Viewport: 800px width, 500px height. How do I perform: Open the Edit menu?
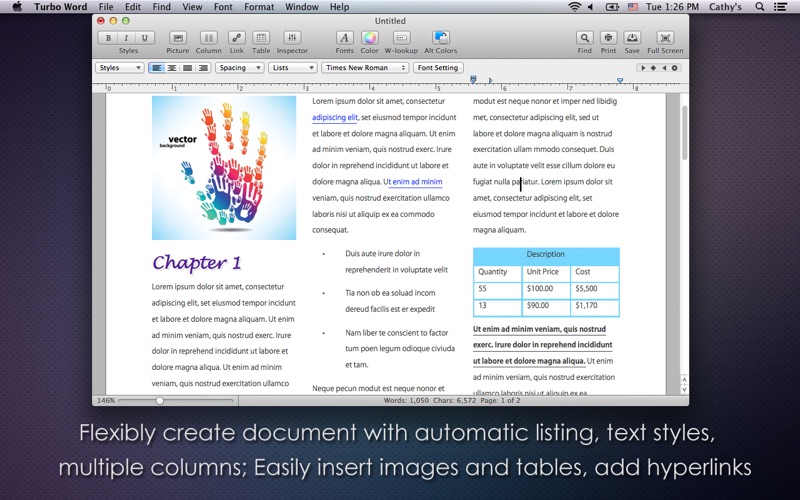(x=133, y=7)
